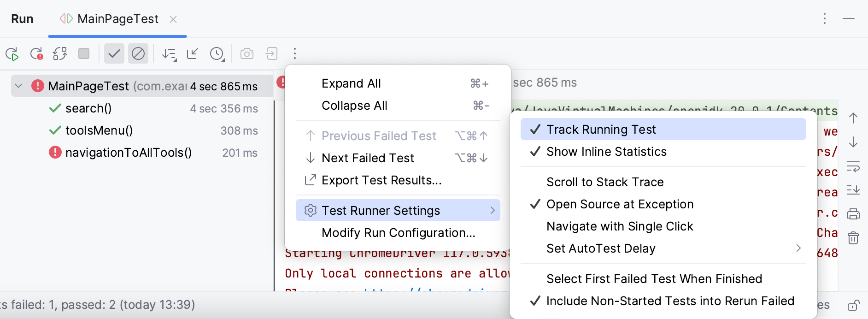Select the failed navigationToAllTools() test
Image resolution: width=868 pixels, height=319 pixels.
click(x=129, y=153)
